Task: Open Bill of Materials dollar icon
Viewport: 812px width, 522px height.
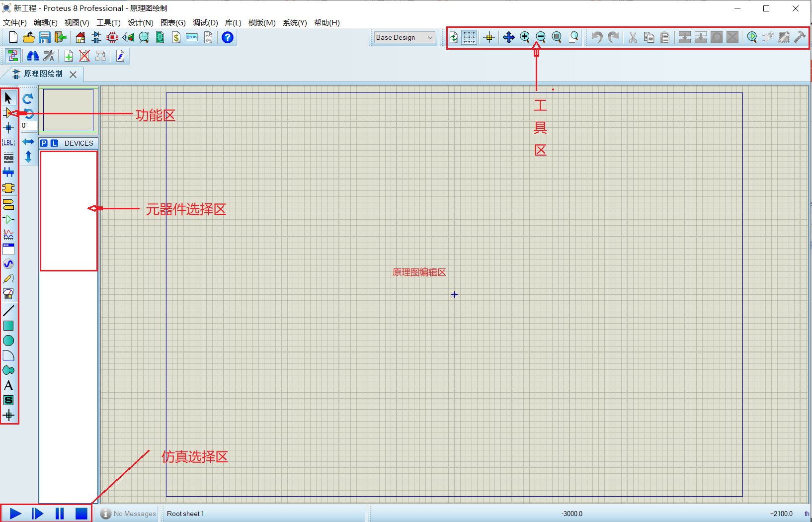Action: click(176, 37)
